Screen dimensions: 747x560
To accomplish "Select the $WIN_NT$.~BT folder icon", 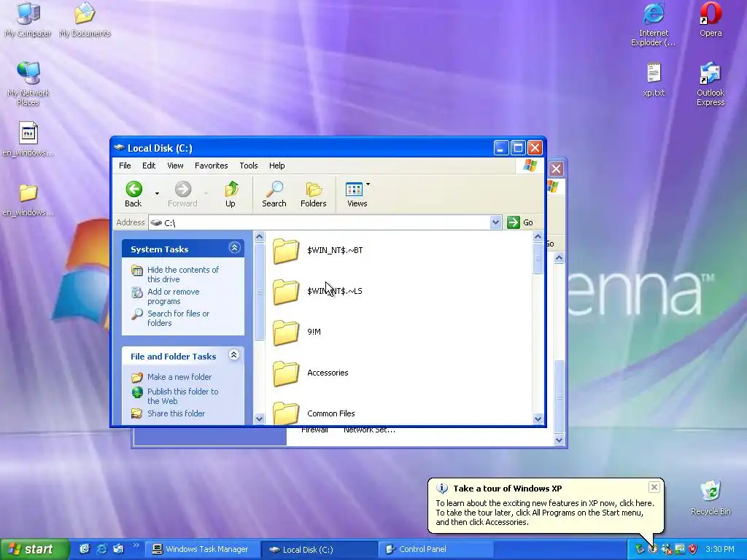I will (x=286, y=251).
